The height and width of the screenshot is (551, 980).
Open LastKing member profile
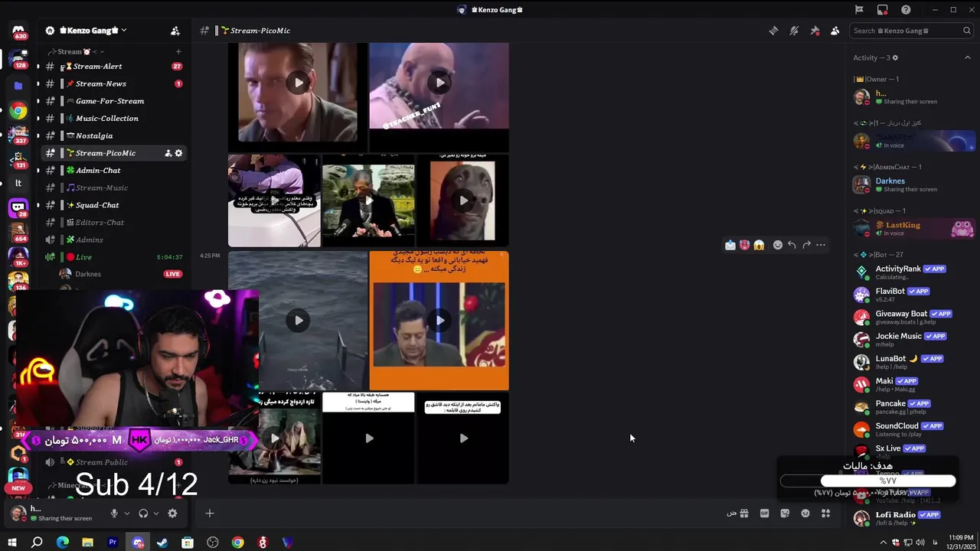pos(914,228)
